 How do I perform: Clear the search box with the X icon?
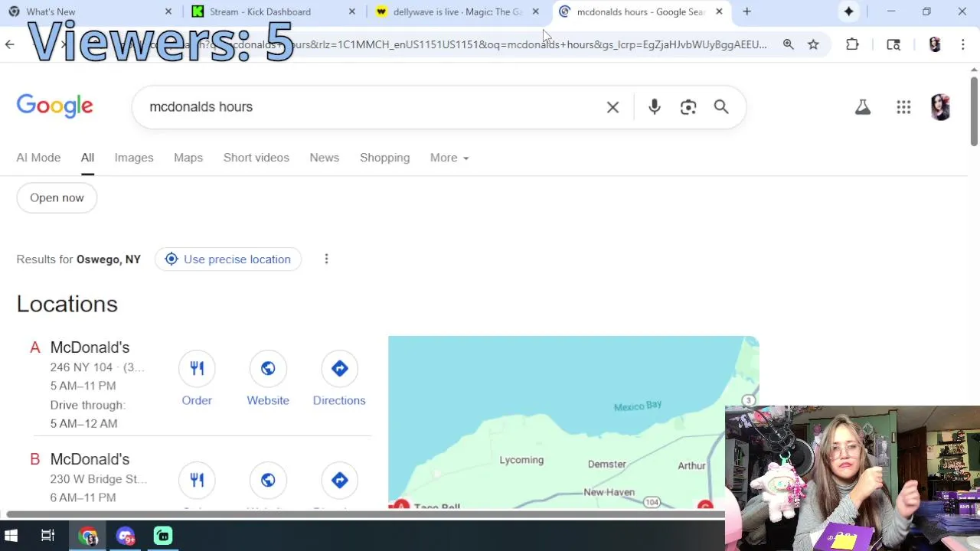612,107
